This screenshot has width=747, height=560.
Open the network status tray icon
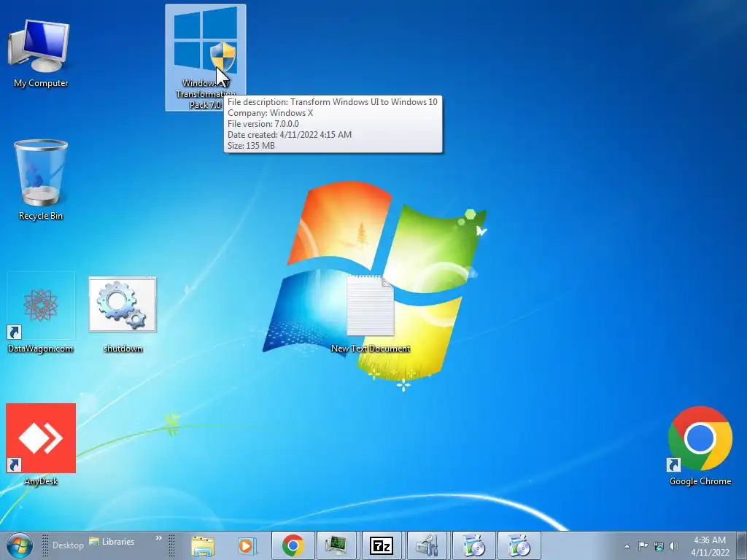659,546
